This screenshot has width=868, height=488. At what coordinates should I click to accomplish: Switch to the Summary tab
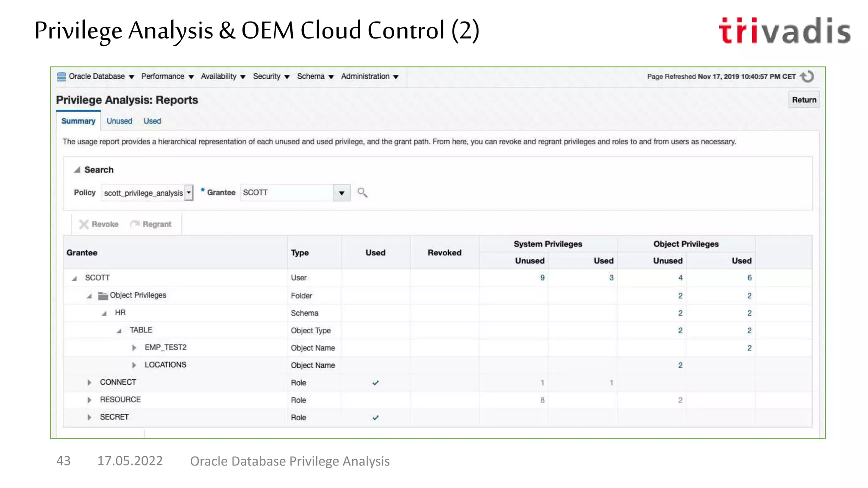point(78,121)
